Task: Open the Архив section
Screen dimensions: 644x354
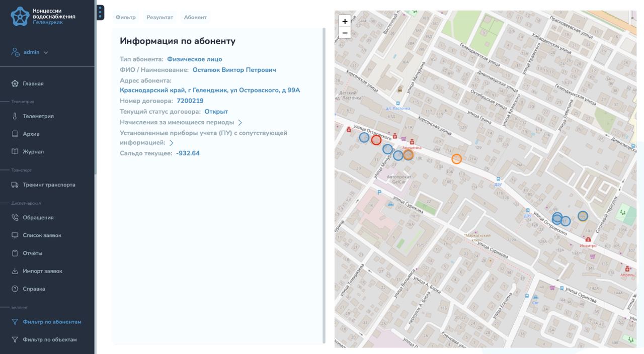Action: pos(31,134)
